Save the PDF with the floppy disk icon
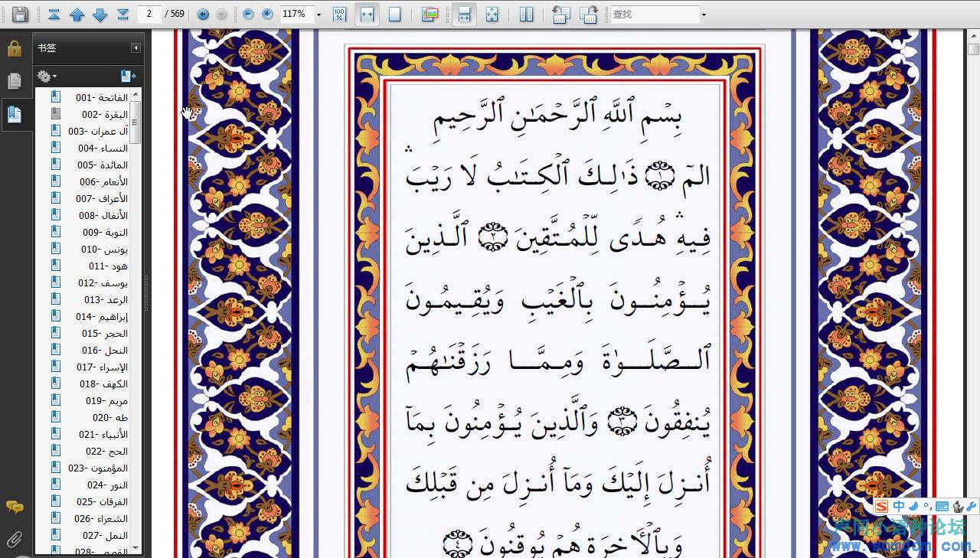This screenshot has width=980, height=558. pos(21,14)
